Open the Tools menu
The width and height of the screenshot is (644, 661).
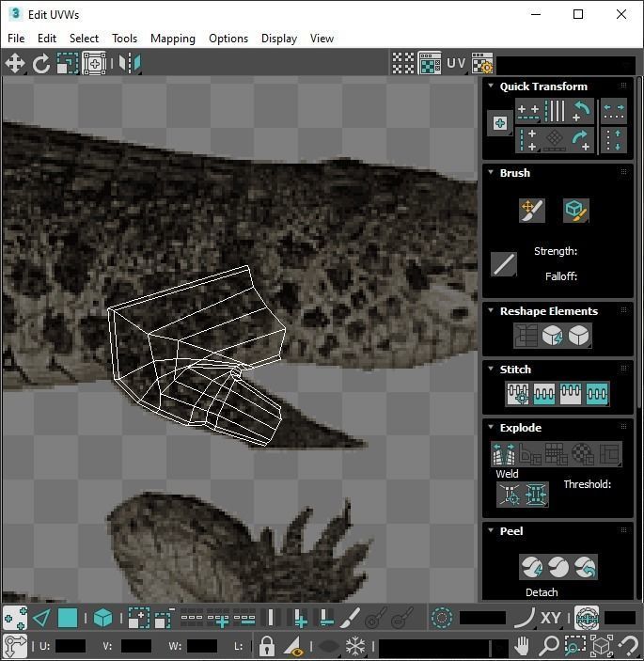pos(124,39)
